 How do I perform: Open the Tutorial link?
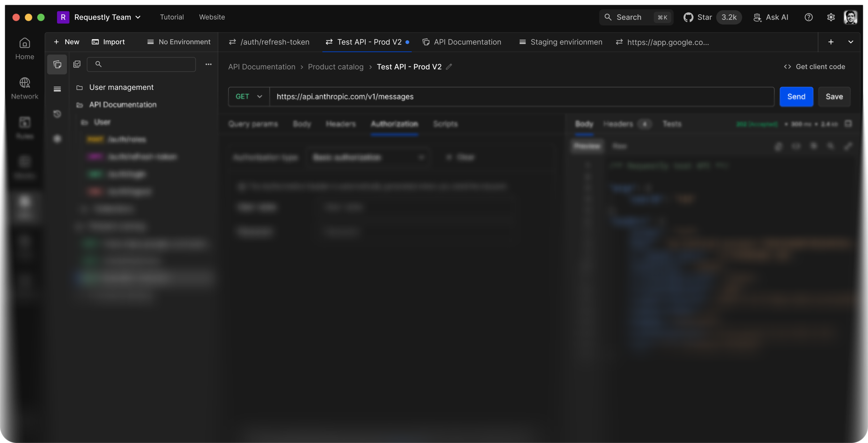pos(172,17)
